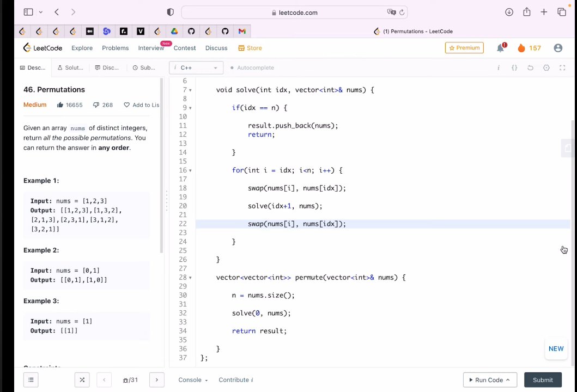Pick a random problem with shuffle icon
This screenshot has height=392, width=577.
82,380
